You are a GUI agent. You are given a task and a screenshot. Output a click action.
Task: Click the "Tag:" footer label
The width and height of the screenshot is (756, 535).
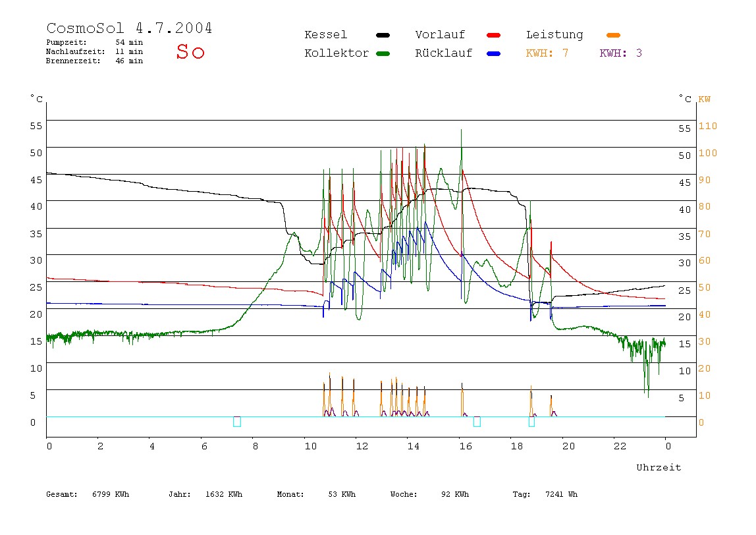(x=522, y=494)
